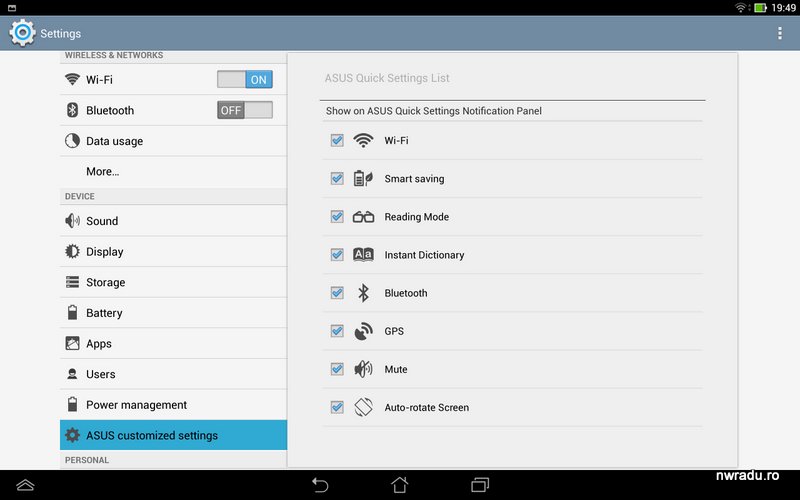Click the notification icon in status bar
Viewport: 800px width, 500px height.
tap(12, 8)
